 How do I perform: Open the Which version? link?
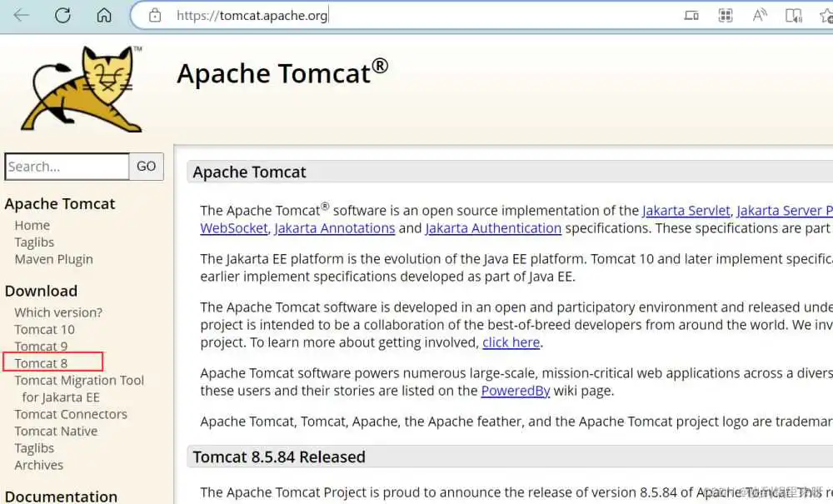tap(58, 312)
